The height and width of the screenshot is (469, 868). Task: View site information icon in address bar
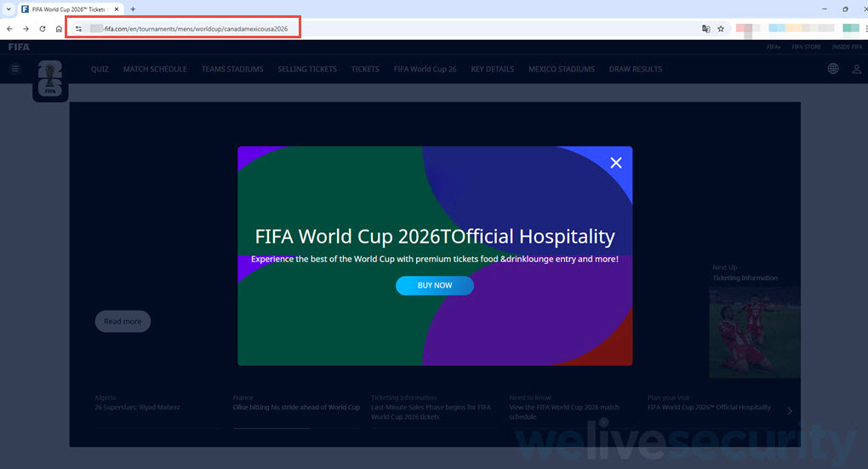pos(78,29)
